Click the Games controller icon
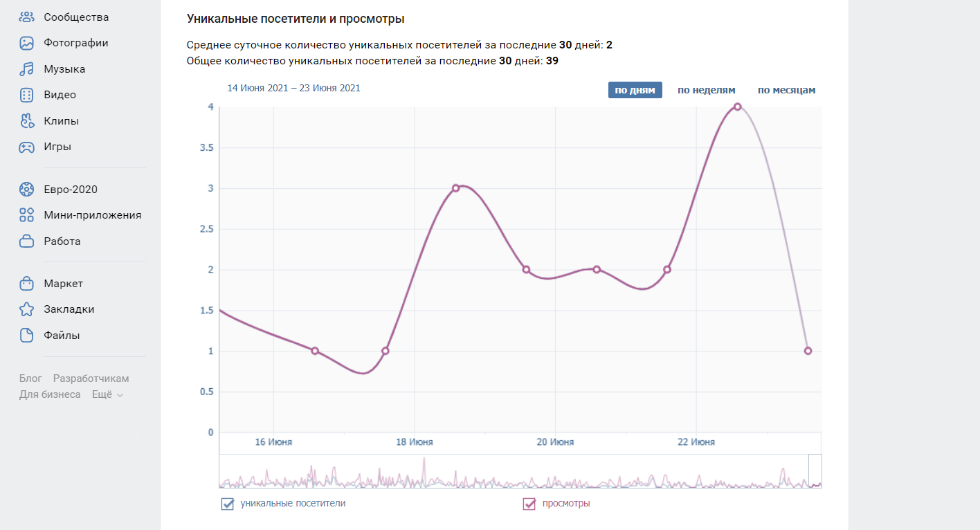The width and height of the screenshot is (980, 530). click(x=26, y=147)
